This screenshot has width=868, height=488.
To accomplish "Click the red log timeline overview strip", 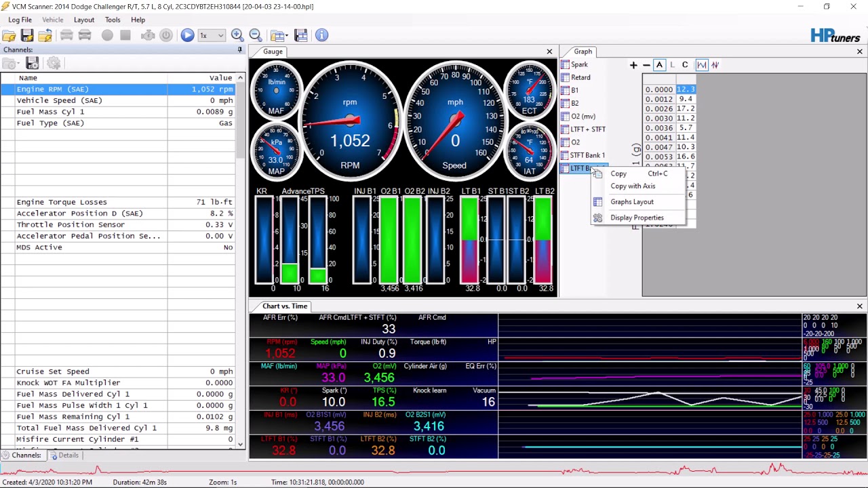I will click(x=434, y=469).
